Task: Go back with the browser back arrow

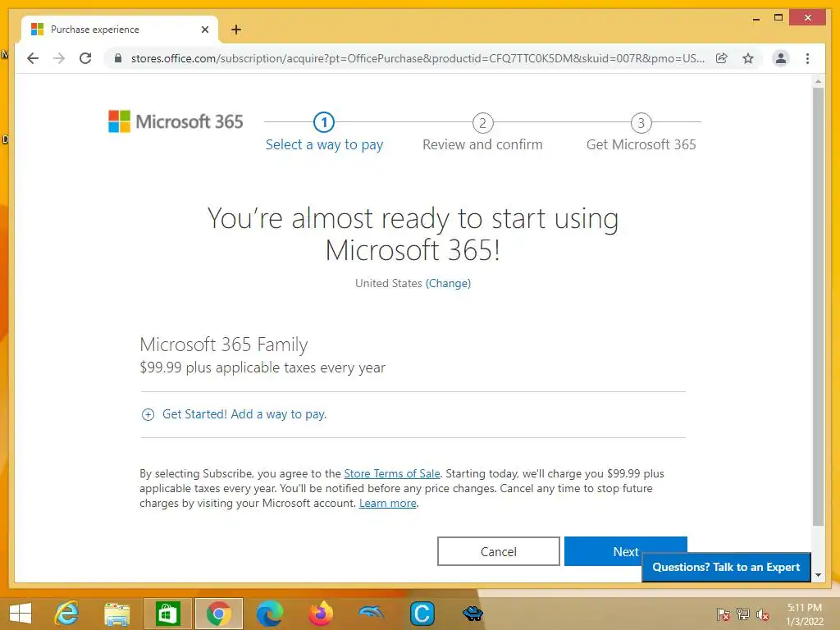Action: (x=33, y=58)
